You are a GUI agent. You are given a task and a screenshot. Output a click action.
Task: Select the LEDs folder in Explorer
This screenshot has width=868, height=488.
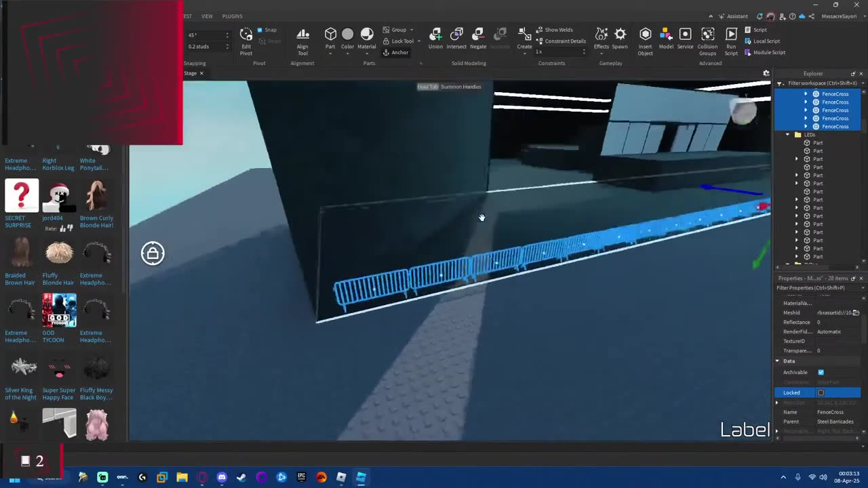tap(809, 135)
